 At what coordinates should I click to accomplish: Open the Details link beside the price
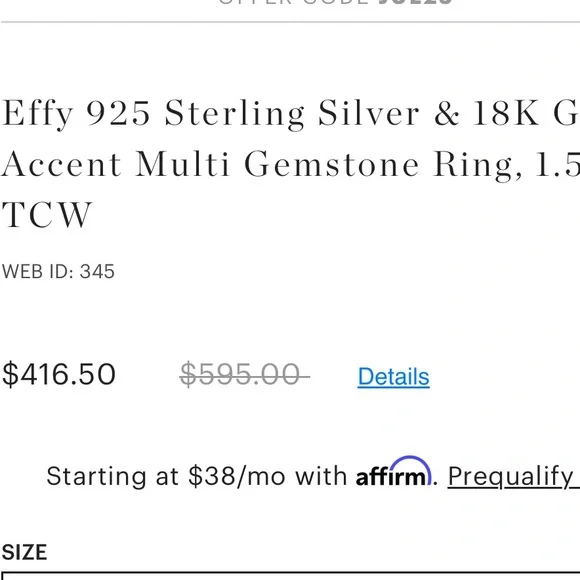coord(393,377)
